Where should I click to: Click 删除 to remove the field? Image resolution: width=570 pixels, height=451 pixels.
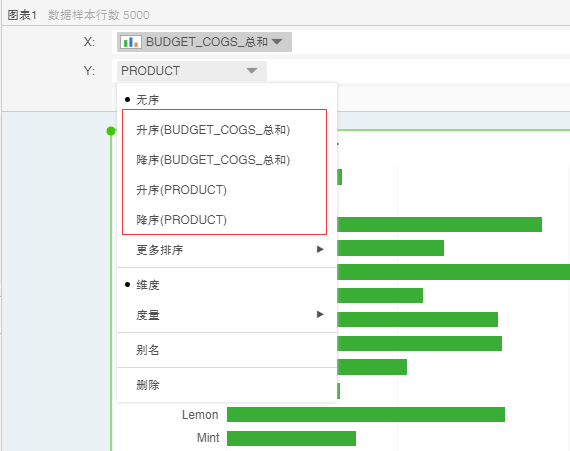(227, 385)
